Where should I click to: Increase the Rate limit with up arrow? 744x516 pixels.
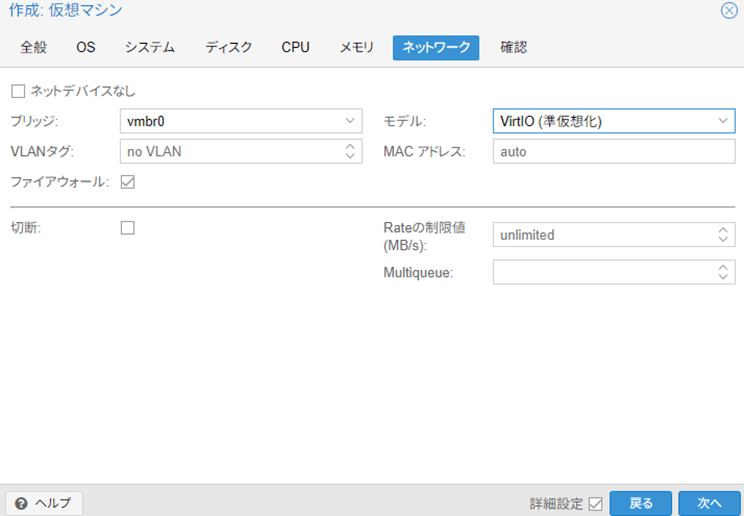[723, 230]
